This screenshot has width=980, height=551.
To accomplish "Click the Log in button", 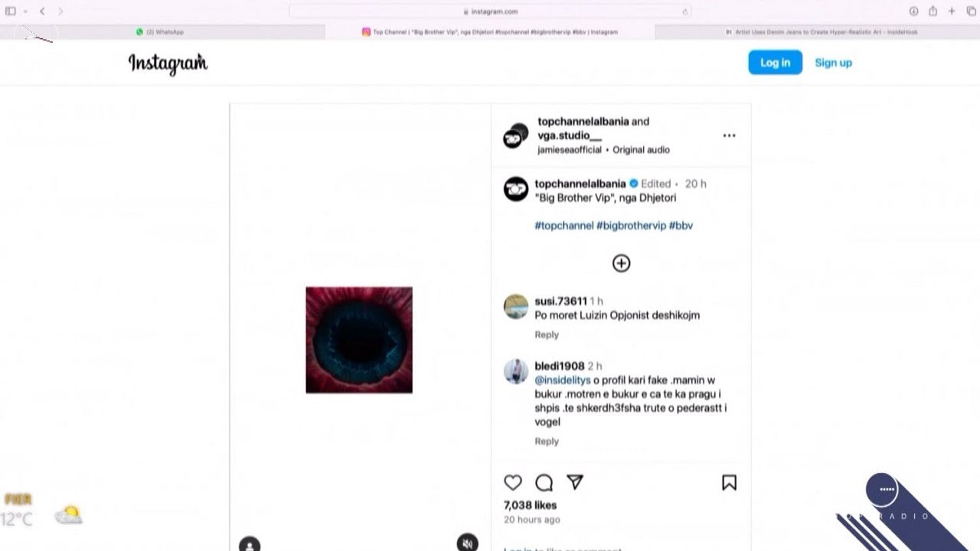I will [x=775, y=63].
